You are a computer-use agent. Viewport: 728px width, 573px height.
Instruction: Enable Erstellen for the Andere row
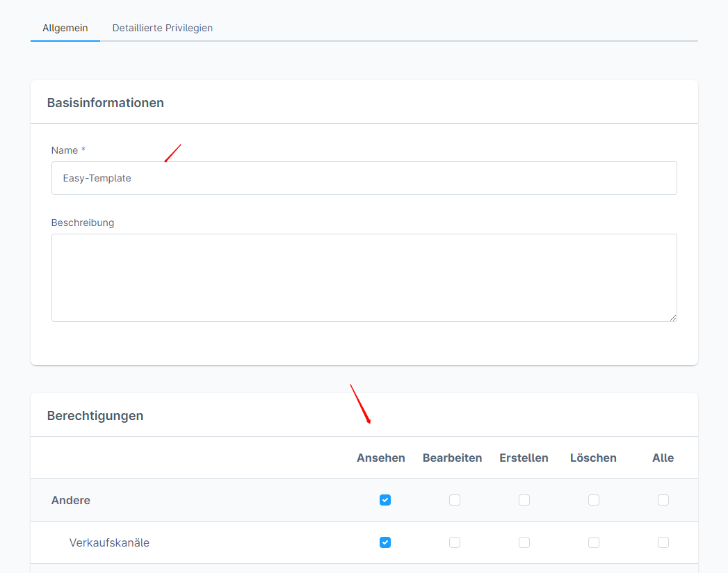tap(524, 500)
